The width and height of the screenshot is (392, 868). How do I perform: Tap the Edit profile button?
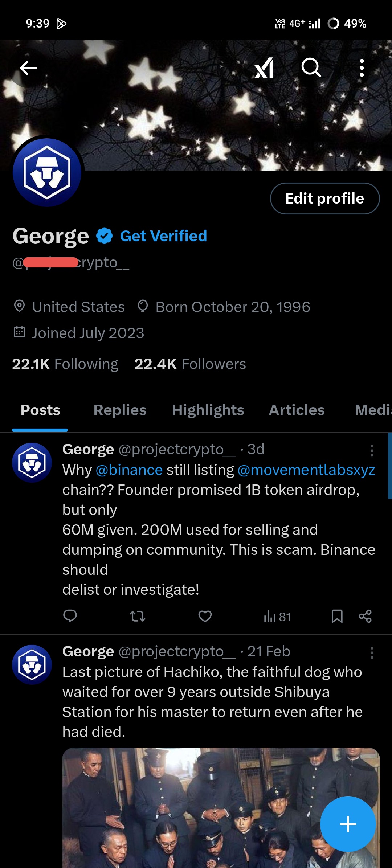(324, 198)
